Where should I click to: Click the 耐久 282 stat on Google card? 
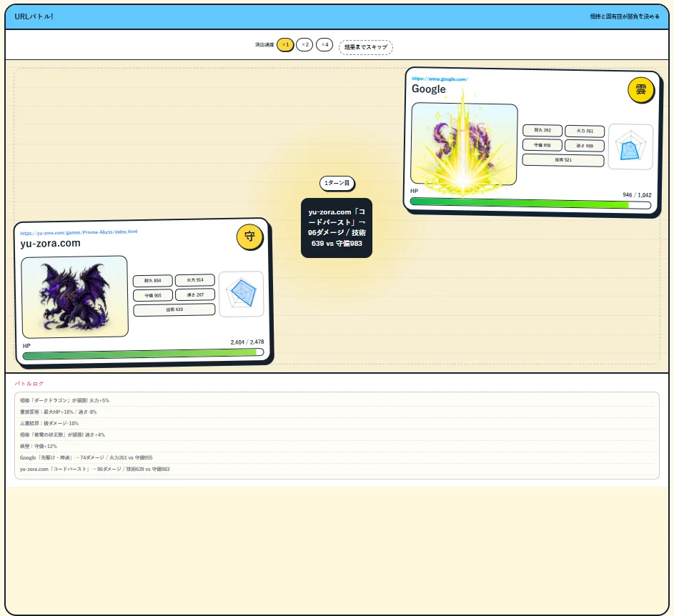click(542, 130)
